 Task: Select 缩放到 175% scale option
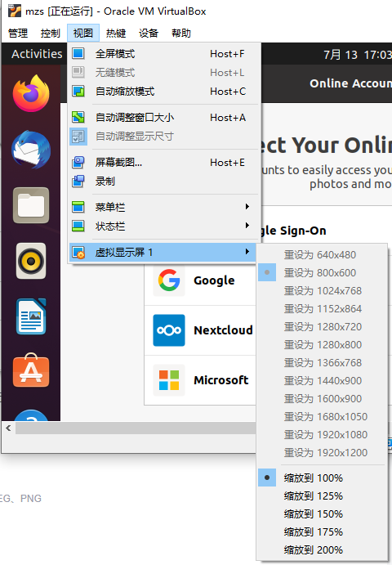tap(322, 531)
